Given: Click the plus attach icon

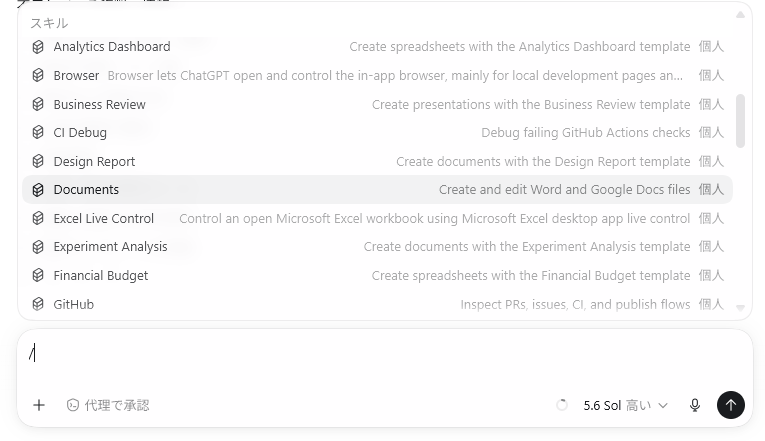Looking at the screenshot, I should [x=39, y=405].
